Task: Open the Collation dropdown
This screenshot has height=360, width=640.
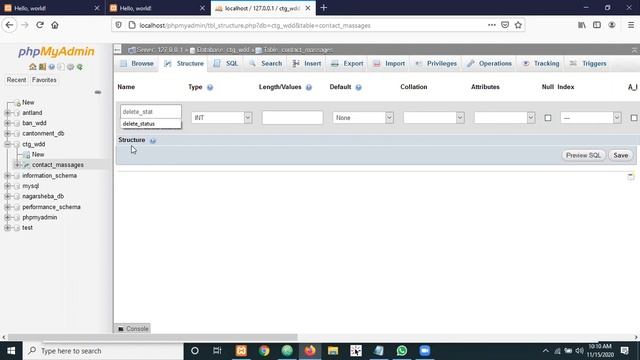Action: click(x=433, y=118)
